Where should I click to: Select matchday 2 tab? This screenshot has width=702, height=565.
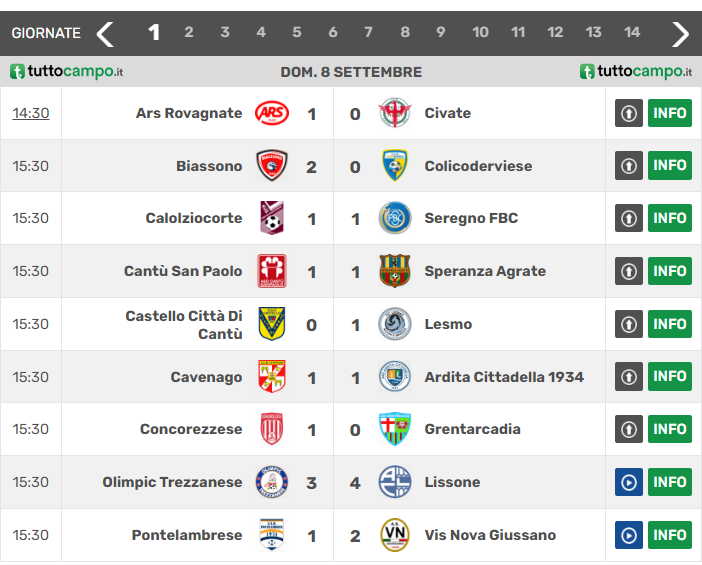click(188, 32)
